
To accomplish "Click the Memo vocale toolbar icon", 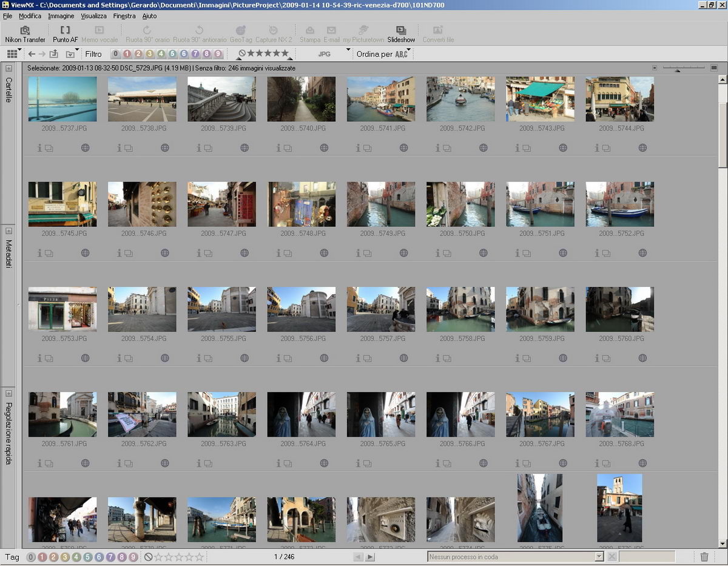I will pyautogui.click(x=99, y=34).
